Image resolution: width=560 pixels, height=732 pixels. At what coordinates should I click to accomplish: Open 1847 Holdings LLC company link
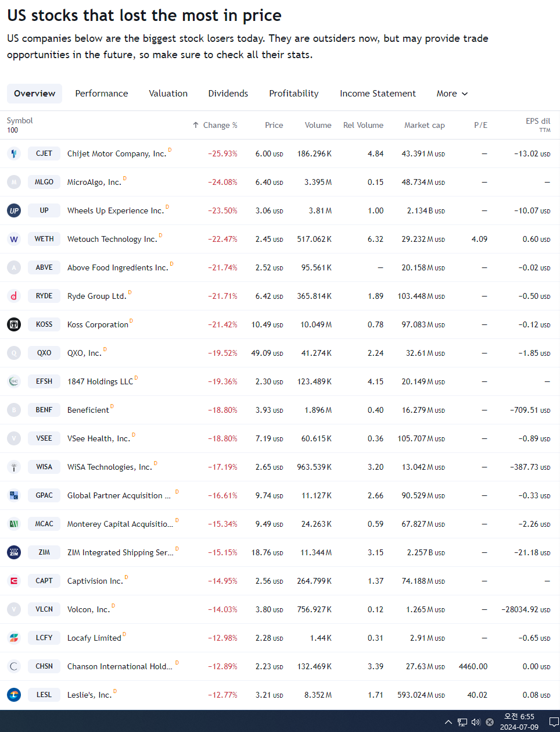point(100,381)
